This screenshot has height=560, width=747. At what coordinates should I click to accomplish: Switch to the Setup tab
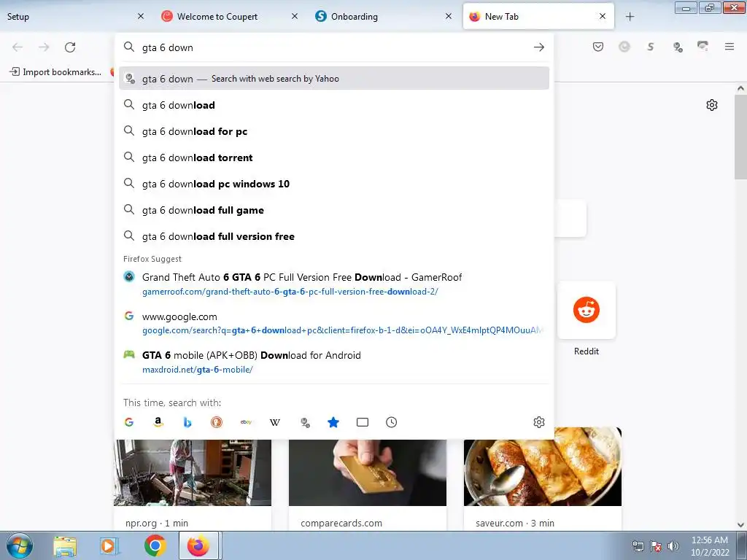click(71, 17)
